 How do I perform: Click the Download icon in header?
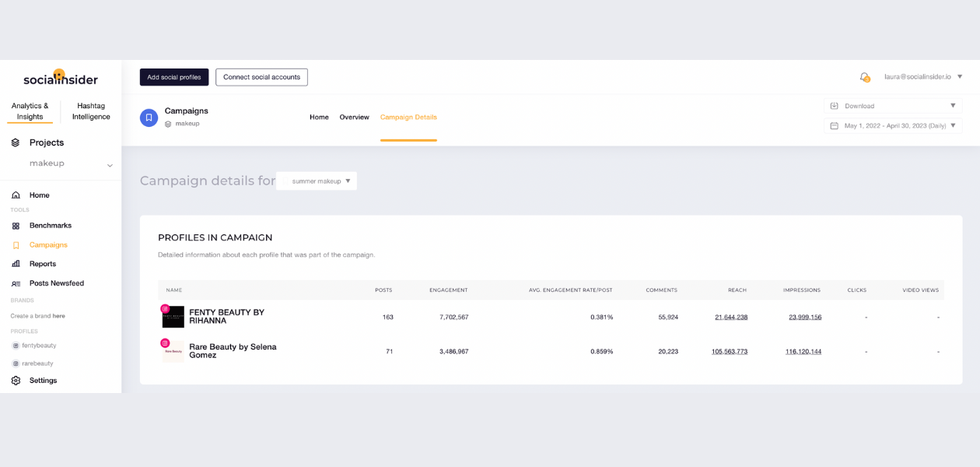834,106
